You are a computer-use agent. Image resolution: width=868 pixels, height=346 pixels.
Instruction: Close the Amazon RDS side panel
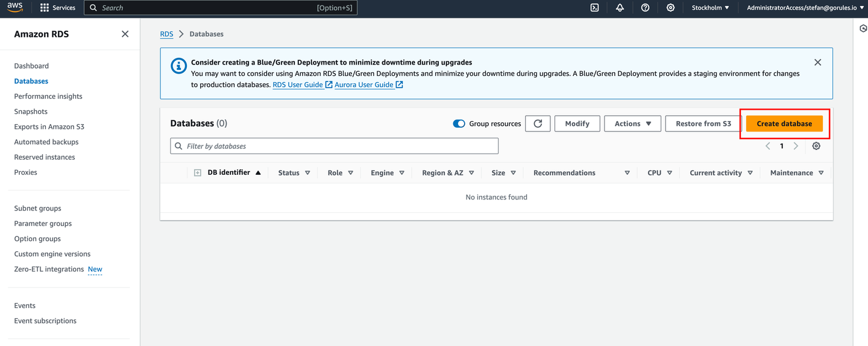pyautogui.click(x=125, y=34)
